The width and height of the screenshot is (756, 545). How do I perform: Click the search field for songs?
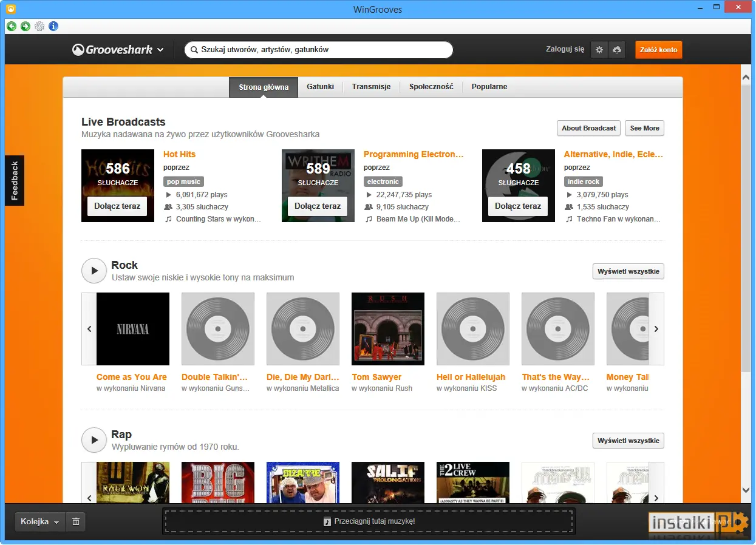[319, 50]
